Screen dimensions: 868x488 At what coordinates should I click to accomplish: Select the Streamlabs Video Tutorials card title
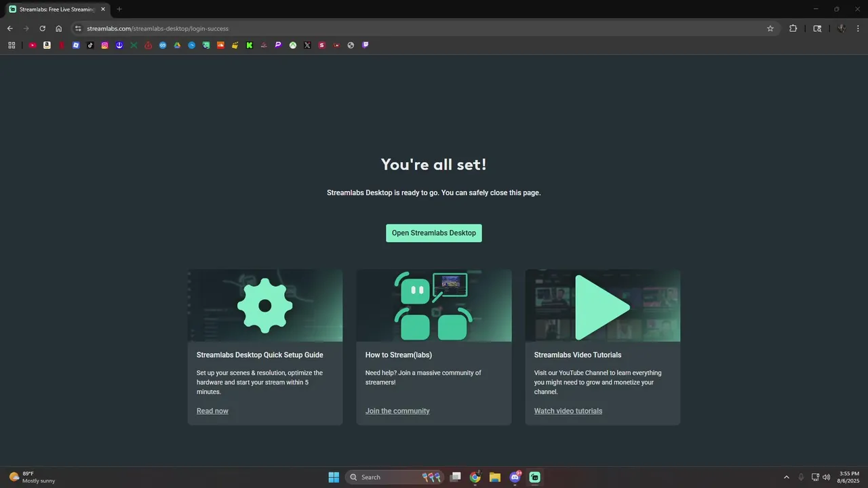578,355
